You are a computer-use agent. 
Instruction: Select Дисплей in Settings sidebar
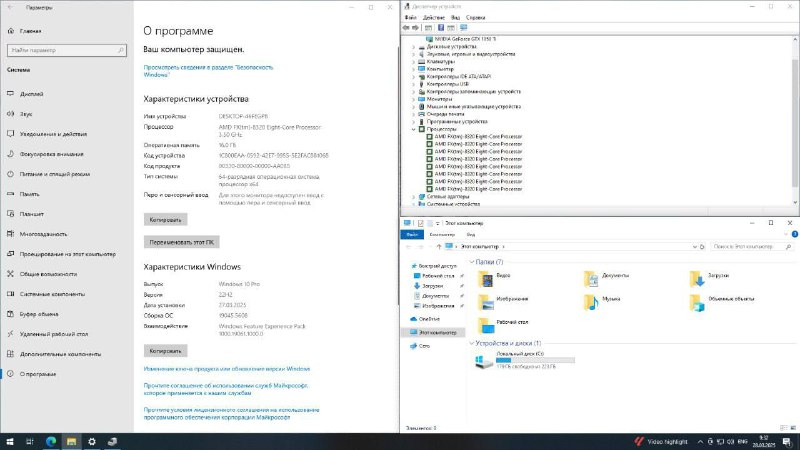31,94
